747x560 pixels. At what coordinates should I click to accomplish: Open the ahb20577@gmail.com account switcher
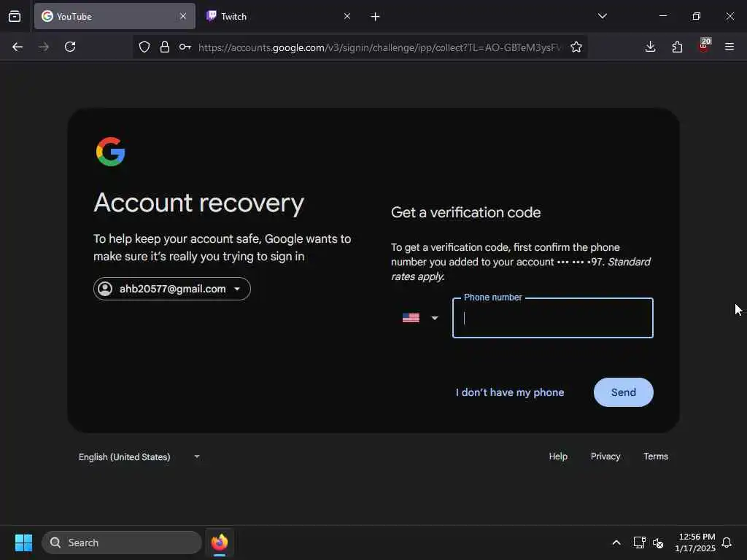pos(172,289)
